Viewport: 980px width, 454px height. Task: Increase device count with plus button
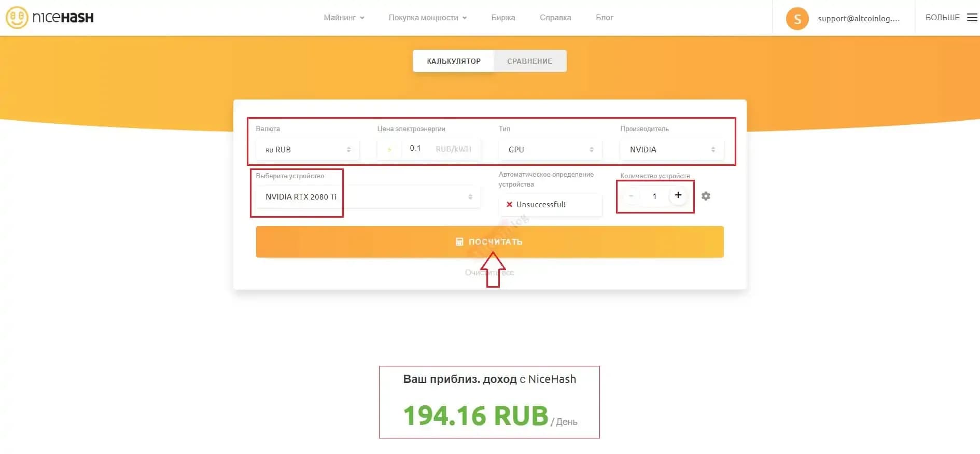tap(678, 195)
